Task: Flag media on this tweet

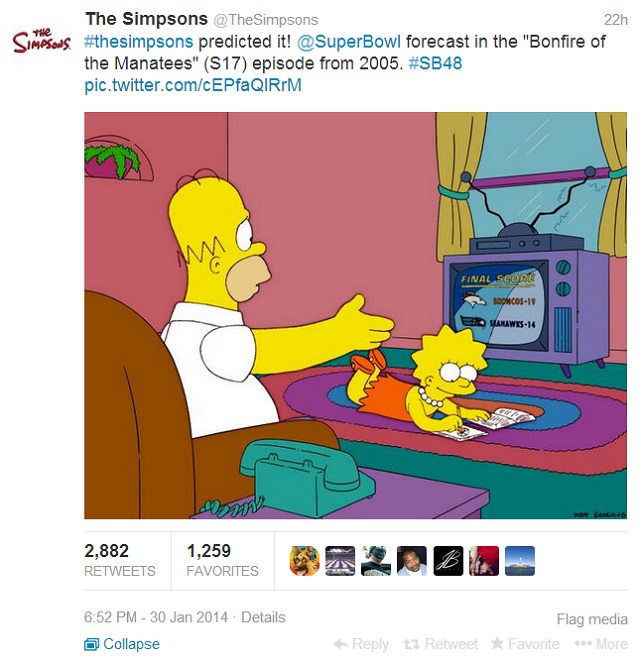Action: [x=592, y=619]
